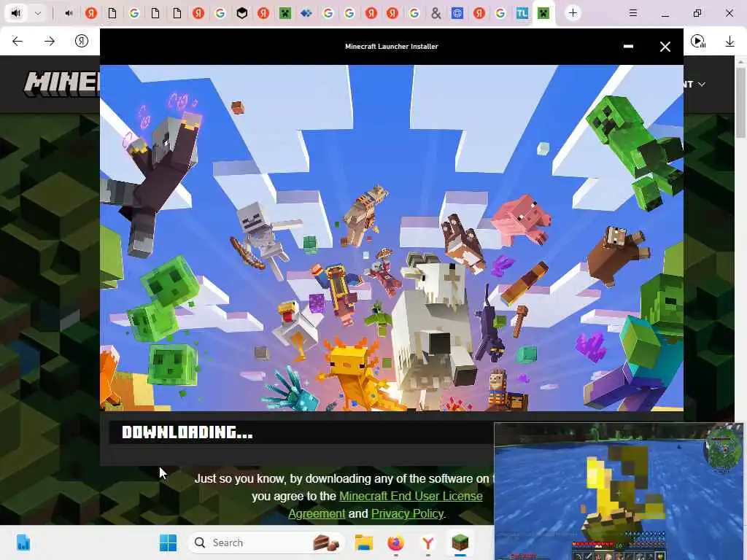Minimize the Minecraft Launcher Installer

click(628, 46)
